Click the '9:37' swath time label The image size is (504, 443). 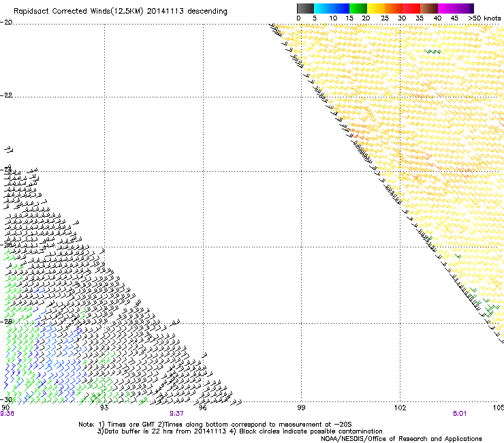click(177, 414)
